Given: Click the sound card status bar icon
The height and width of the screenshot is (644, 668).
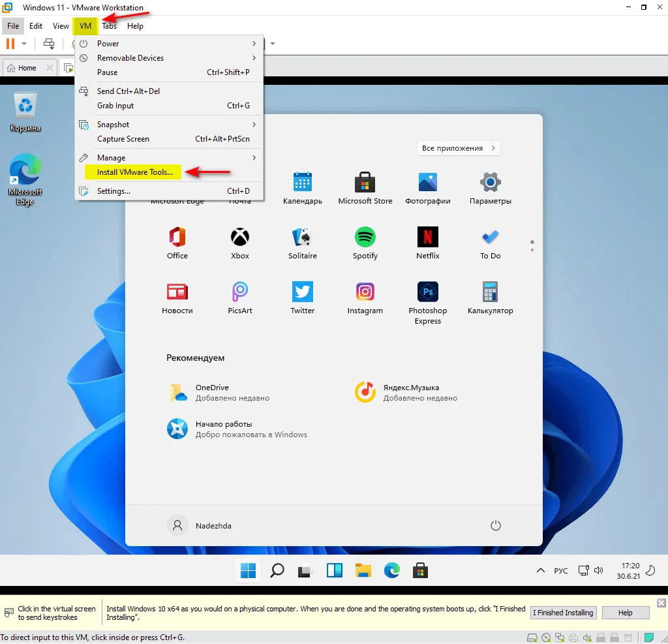Looking at the screenshot, I should (x=587, y=638).
